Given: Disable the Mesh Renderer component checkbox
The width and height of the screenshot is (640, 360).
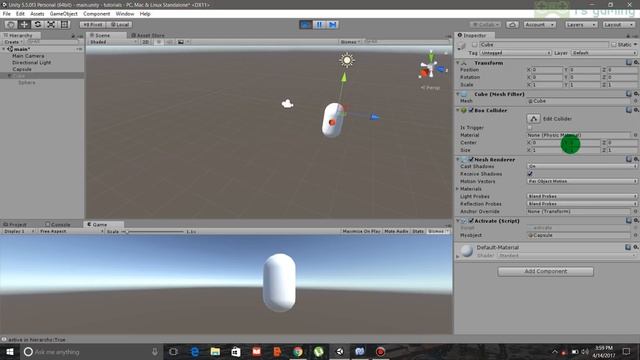Looking at the screenshot, I should (471, 160).
